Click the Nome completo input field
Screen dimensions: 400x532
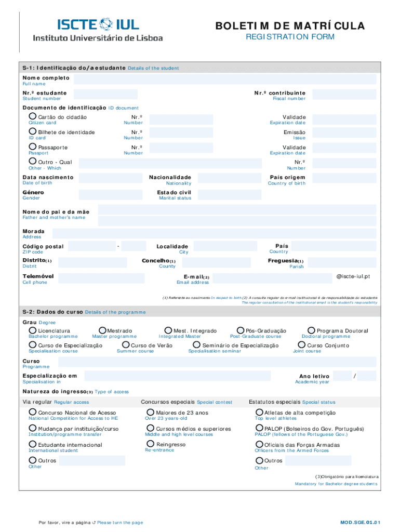tap(224, 79)
